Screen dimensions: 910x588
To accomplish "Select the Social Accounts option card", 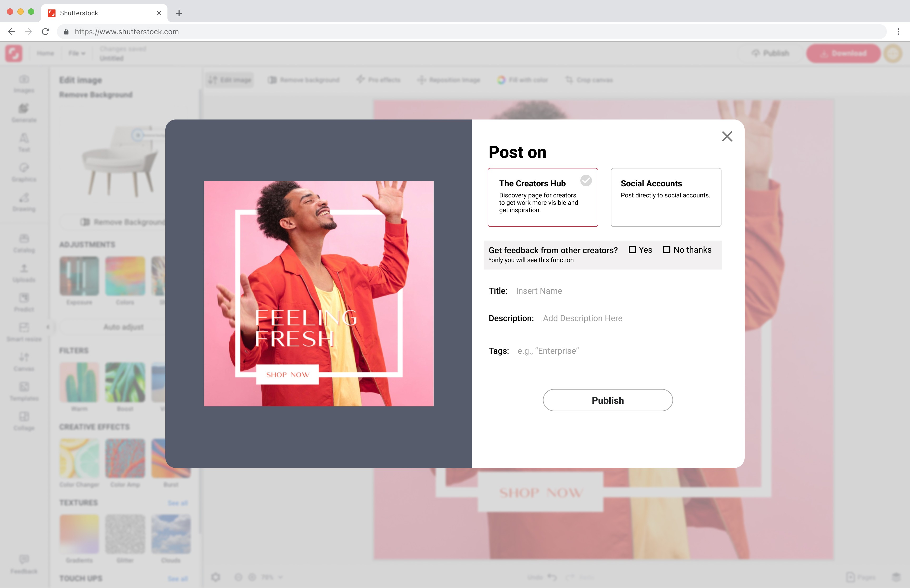I will [x=666, y=197].
